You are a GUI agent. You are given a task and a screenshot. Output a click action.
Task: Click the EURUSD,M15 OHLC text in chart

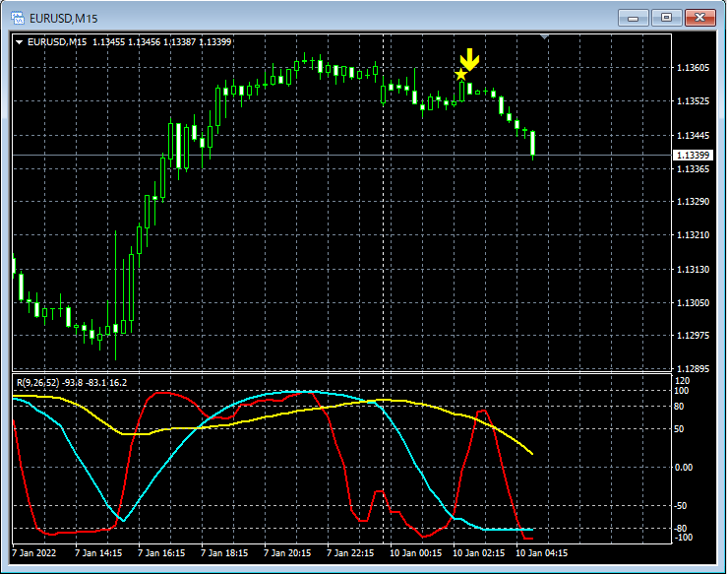click(130, 41)
